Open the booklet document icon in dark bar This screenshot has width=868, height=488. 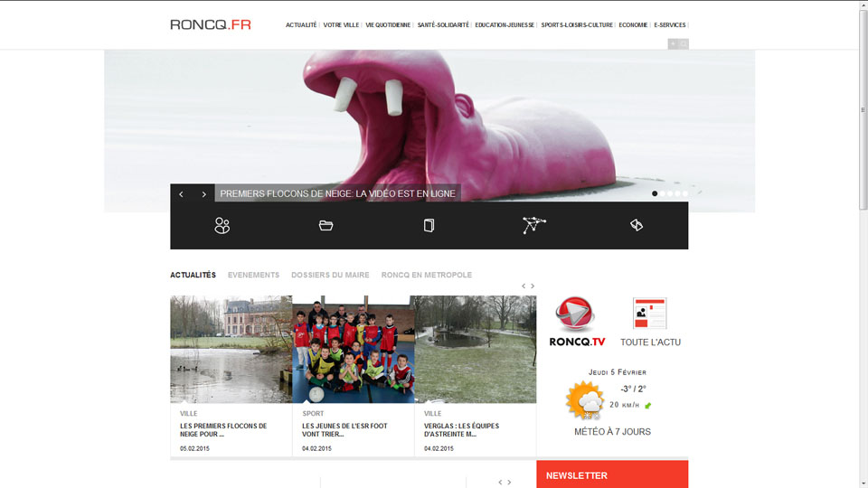tap(429, 225)
